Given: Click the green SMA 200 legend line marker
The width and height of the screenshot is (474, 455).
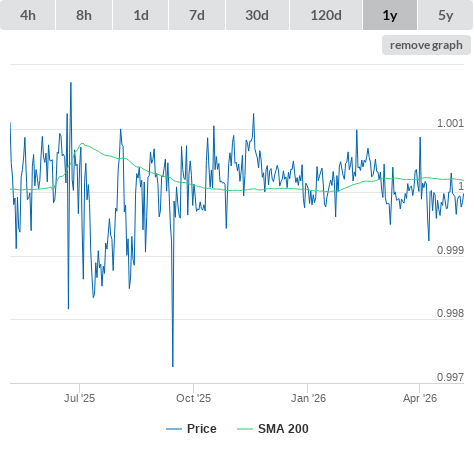Looking at the screenshot, I should point(245,429).
